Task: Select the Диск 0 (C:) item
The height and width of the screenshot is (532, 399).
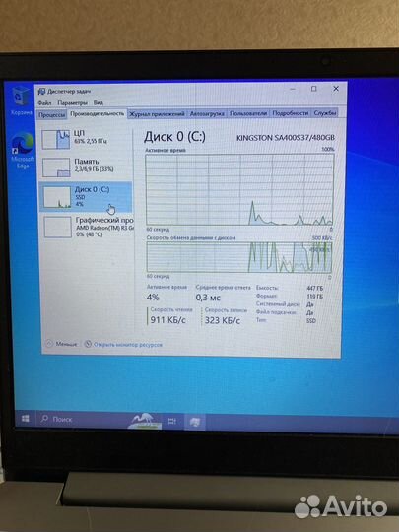Action: [x=86, y=196]
